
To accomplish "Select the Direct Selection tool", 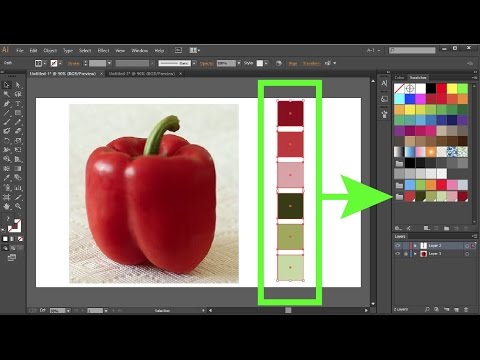I will (18, 85).
